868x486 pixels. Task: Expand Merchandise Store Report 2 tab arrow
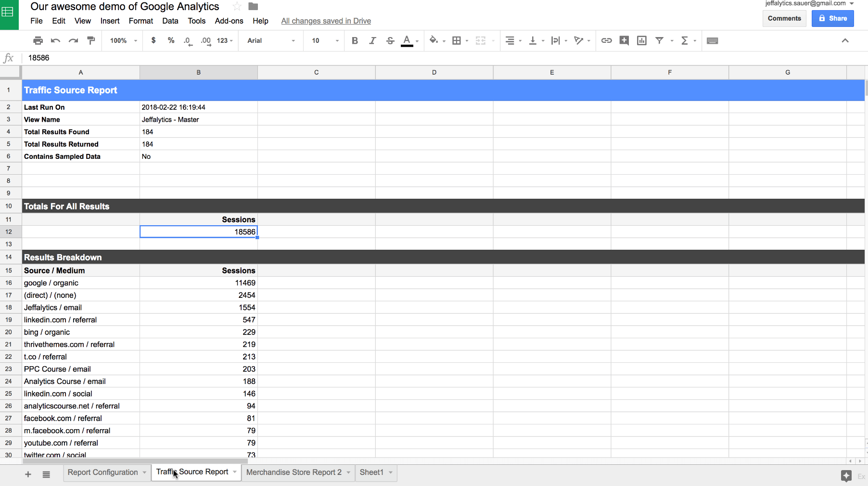[348, 473]
